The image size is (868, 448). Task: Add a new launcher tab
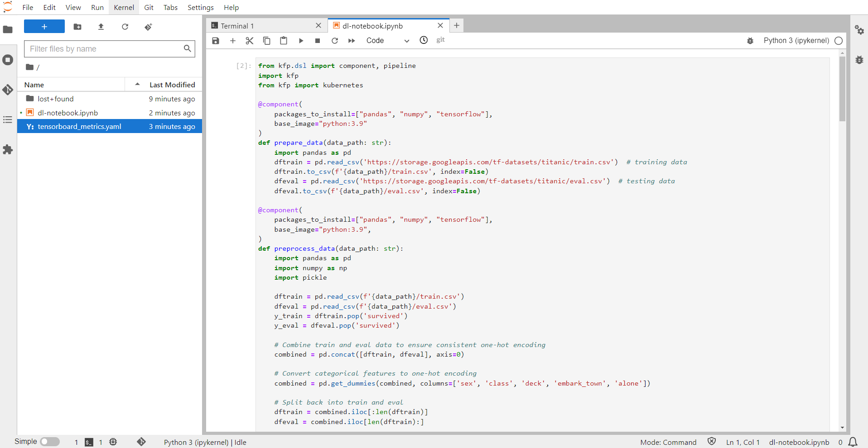click(x=457, y=26)
